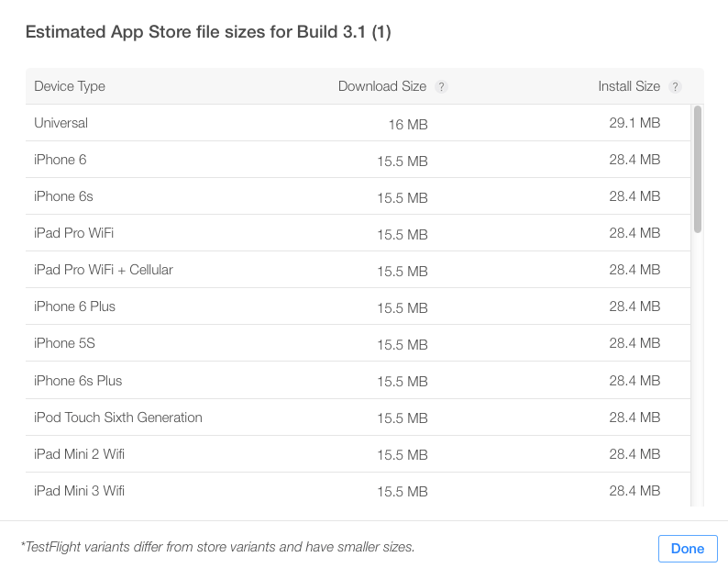Select the iPad Mini 3 Wifi label
This screenshot has width=728, height=568.
[x=80, y=491]
